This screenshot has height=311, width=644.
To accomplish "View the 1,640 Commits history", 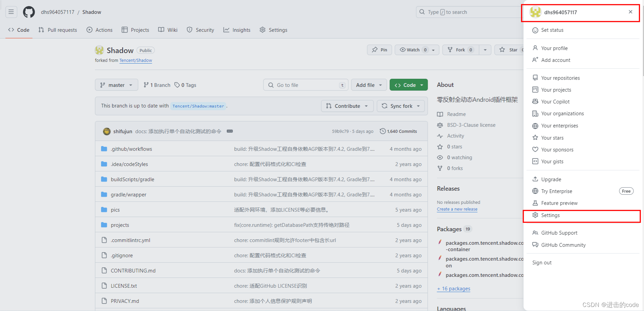I will (398, 131).
